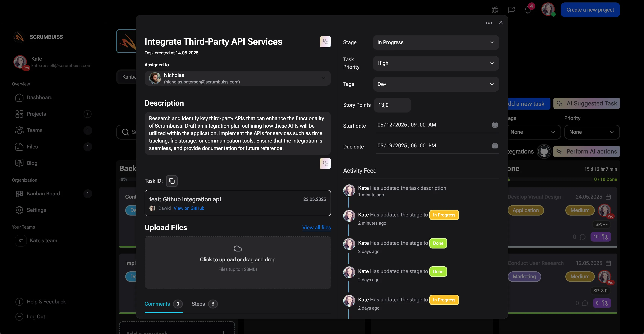Click View all files link
The image size is (644, 334).
(x=316, y=227)
